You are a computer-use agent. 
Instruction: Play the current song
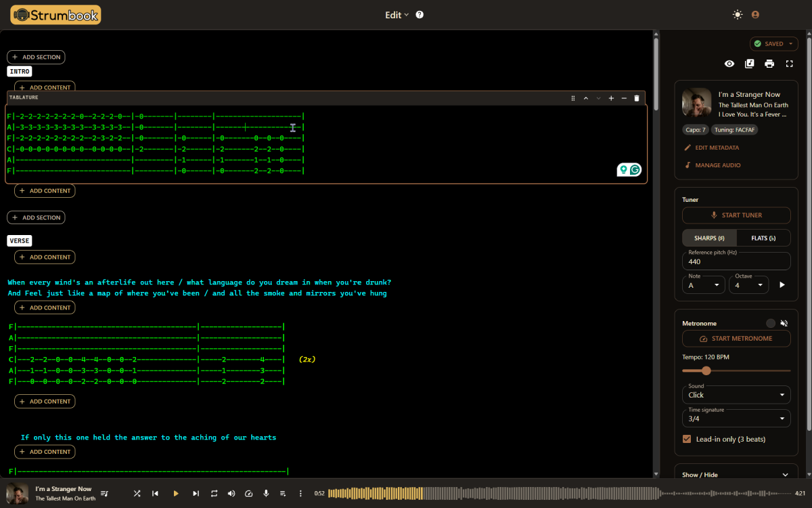coord(176,494)
